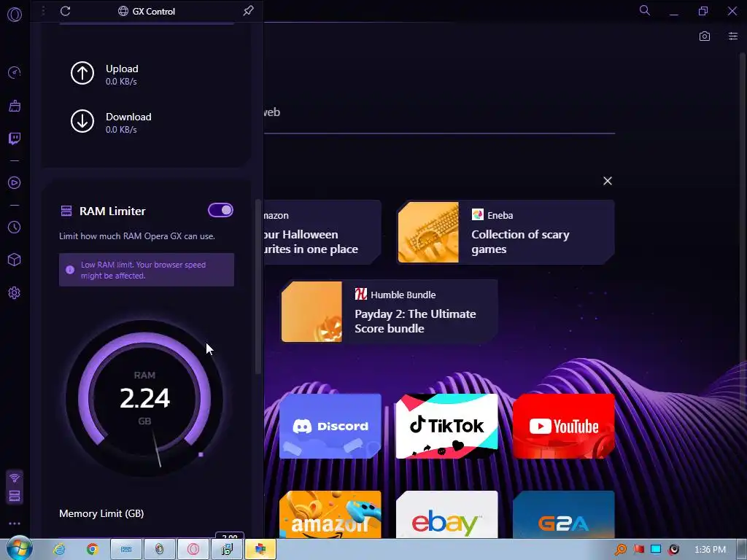Open History clock icon in sidebar

[x=15, y=227]
